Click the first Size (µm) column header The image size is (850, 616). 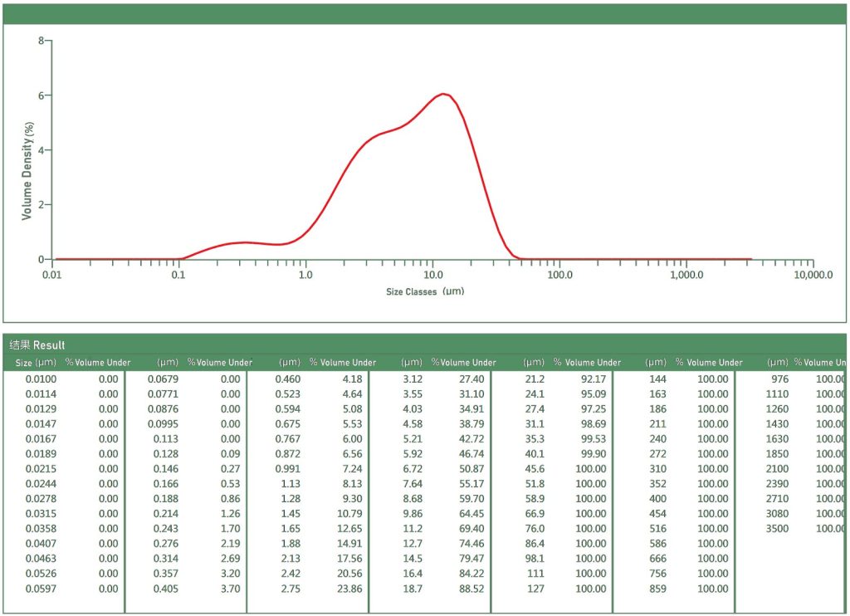[36, 363]
